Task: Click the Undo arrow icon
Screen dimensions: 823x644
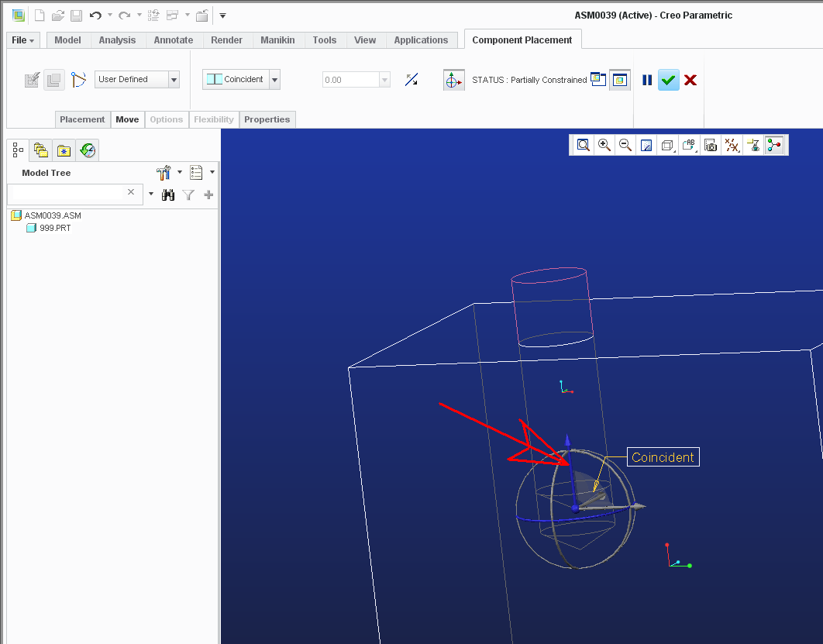Action: point(95,15)
